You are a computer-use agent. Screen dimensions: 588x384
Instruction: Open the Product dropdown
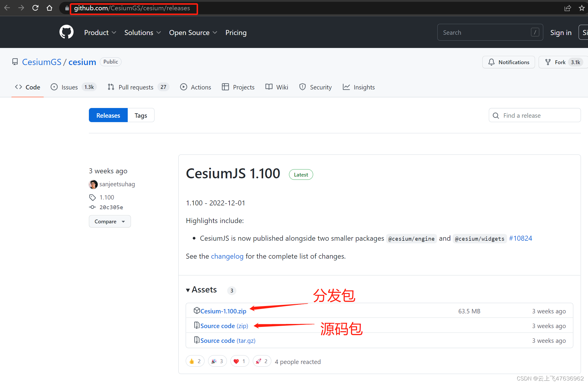click(100, 32)
